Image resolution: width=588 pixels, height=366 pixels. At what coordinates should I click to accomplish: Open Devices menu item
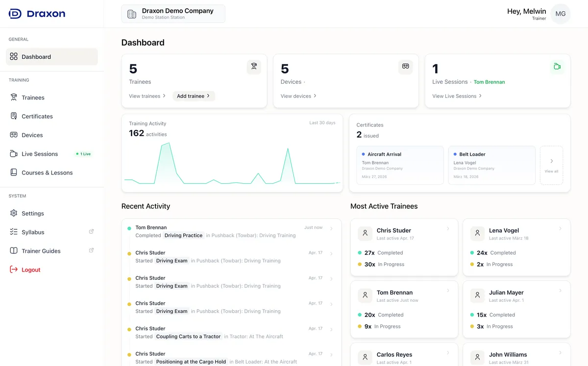[52, 135]
